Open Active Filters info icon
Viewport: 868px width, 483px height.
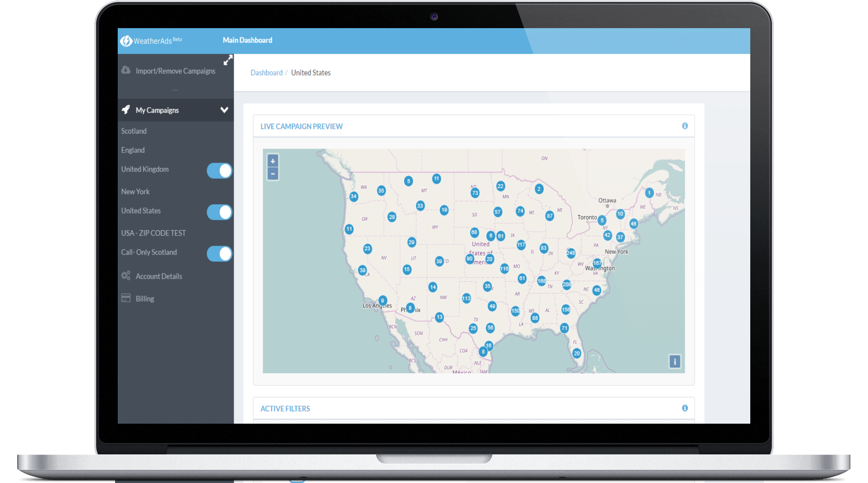[685, 408]
